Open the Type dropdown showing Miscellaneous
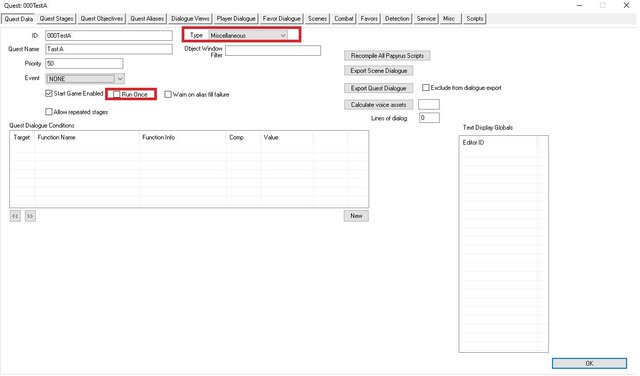The width and height of the screenshot is (640, 376). pos(248,36)
